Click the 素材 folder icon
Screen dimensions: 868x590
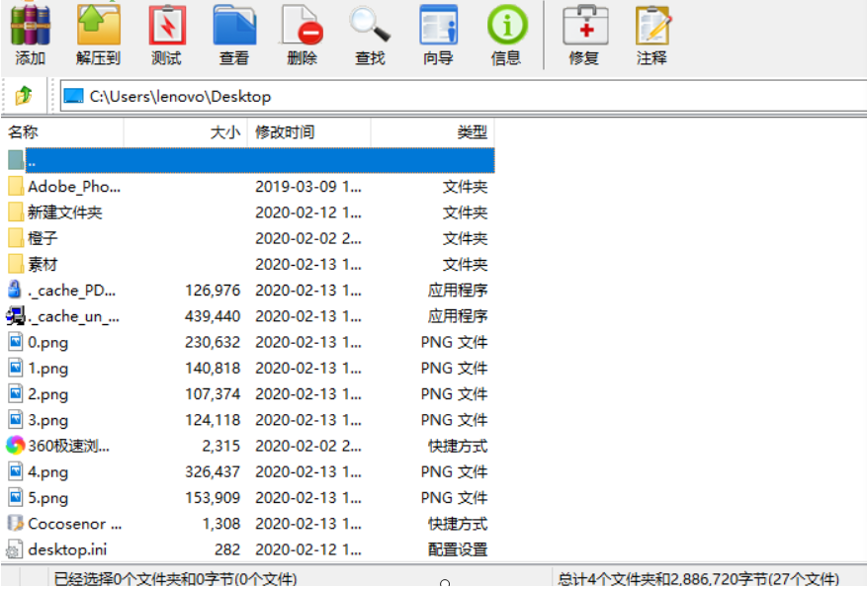pos(16,264)
